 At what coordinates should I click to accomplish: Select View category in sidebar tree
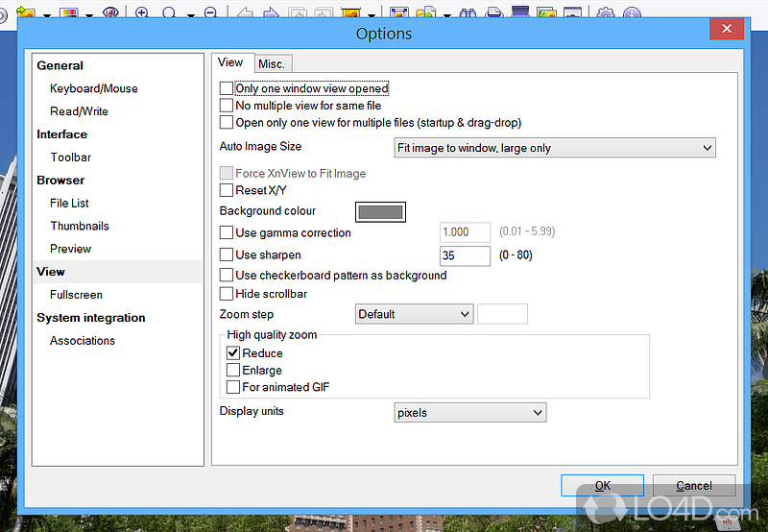(117, 272)
